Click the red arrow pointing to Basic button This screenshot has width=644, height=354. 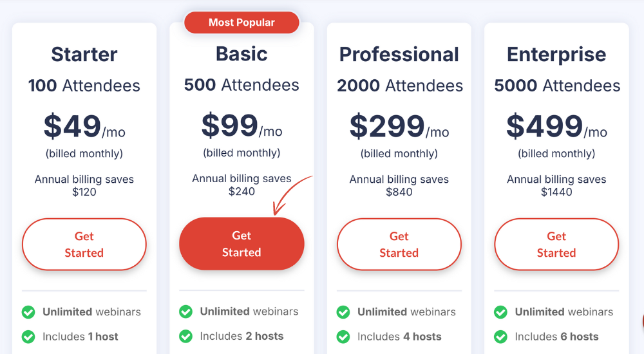click(x=291, y=194)
